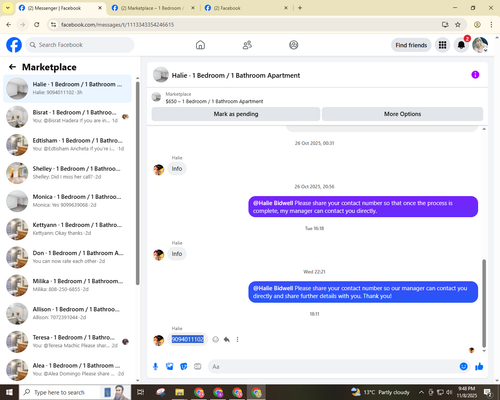This screenshot has width=500, height=400.
Task: Click Mark as pending button
Action: tap(236, 114)
